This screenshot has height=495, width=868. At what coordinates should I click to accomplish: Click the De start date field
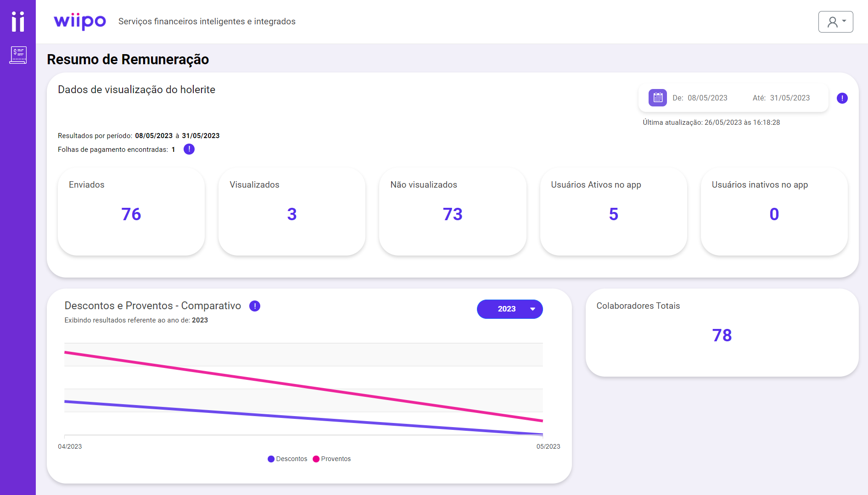tap(707, 98)
